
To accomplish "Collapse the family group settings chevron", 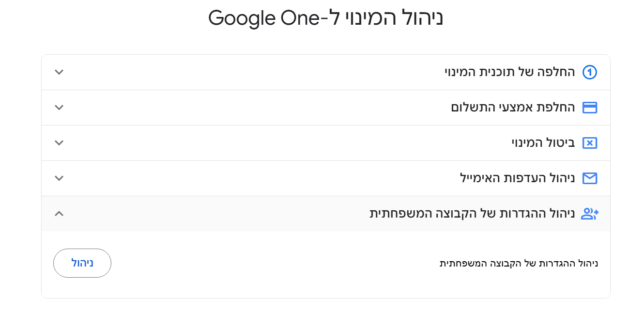I will (x=59, y=214).
